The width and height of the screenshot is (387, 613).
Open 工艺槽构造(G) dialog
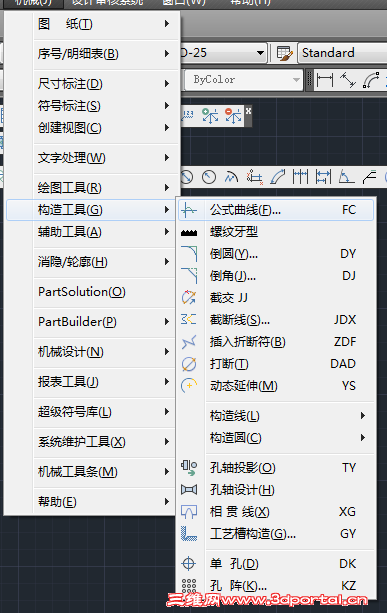pos(276,534)
